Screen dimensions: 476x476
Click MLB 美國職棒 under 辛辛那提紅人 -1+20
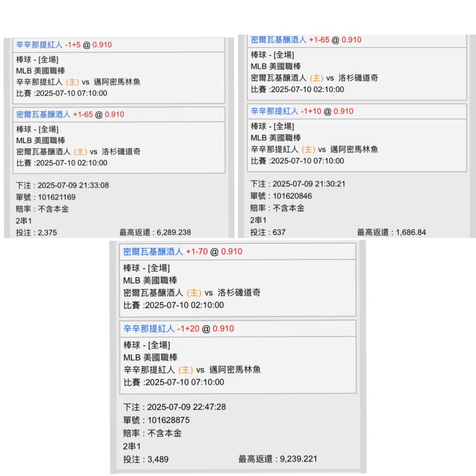click(x=150, y=357)
